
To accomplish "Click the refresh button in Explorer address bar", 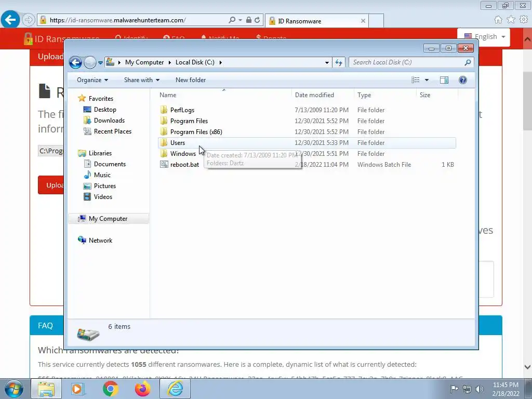I will click(339, 62).
